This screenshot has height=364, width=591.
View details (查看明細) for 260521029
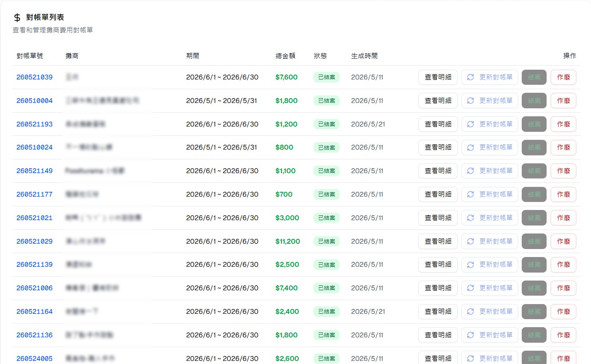438,241
